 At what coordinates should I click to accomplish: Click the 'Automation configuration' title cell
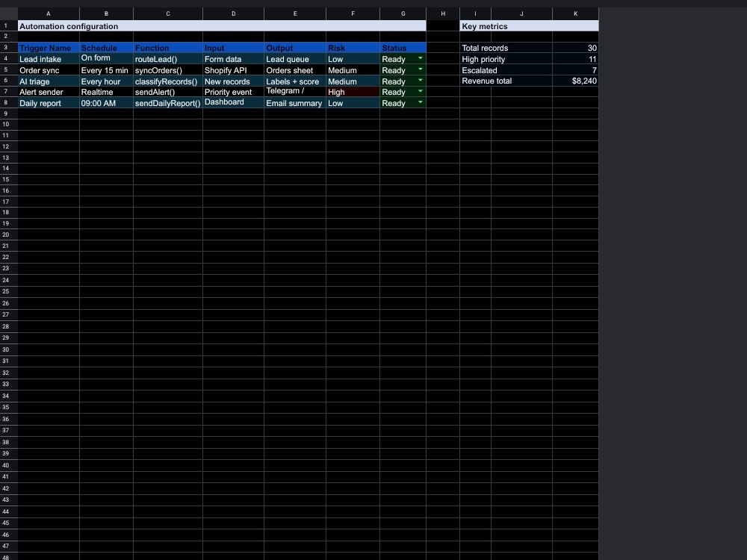pyautogui.click(x=222, y=26)
